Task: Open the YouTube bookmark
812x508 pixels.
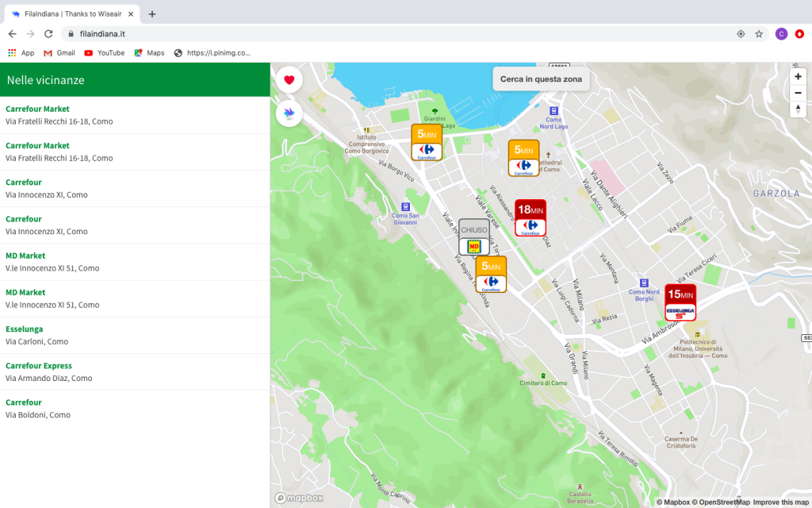Action: click(x=104, y=53)
